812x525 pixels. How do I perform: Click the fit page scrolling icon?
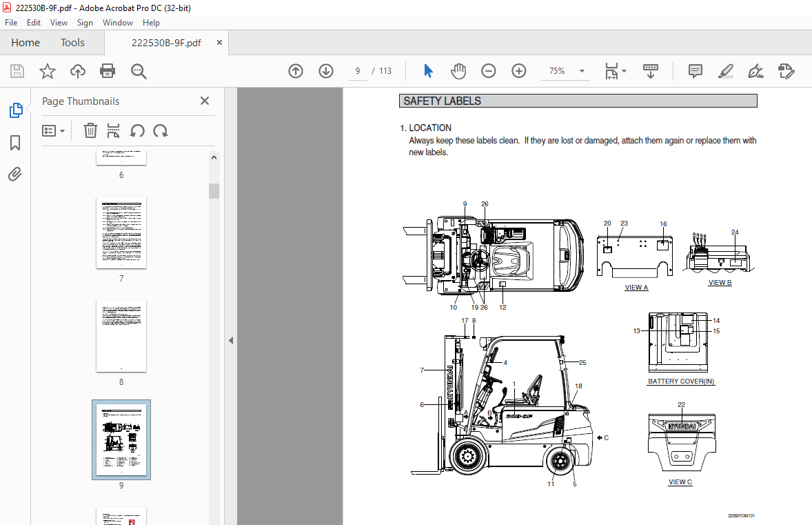[611, 71]
